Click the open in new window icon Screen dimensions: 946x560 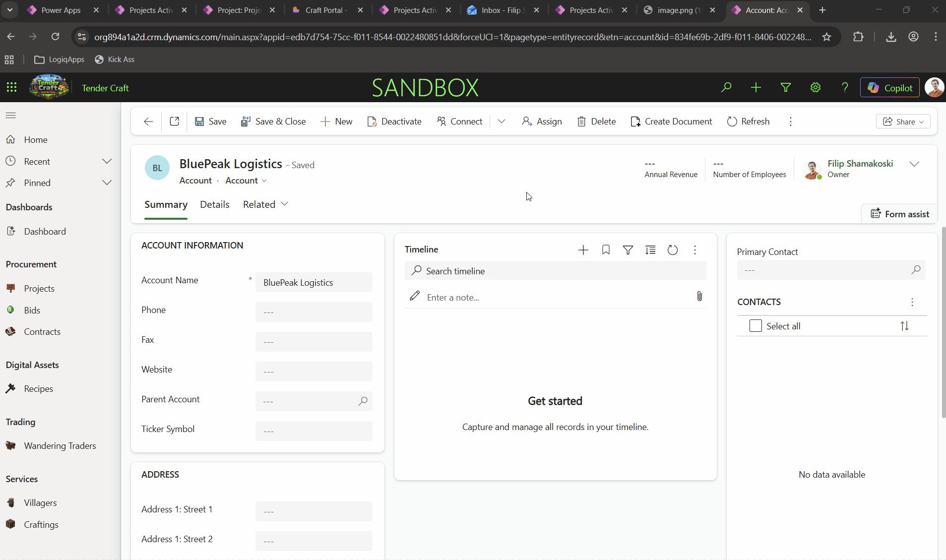(x=174, y=122)
